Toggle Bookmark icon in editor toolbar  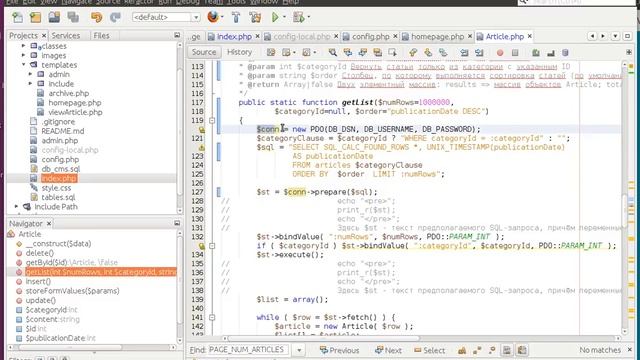click(x=443, y=52)
